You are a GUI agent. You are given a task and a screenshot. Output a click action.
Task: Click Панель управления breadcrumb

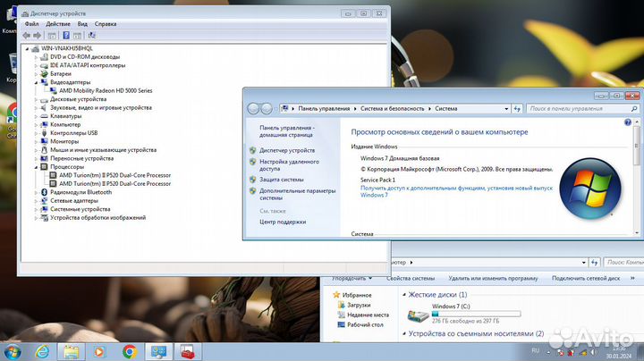pyautogui.click(x=324, y=109)
